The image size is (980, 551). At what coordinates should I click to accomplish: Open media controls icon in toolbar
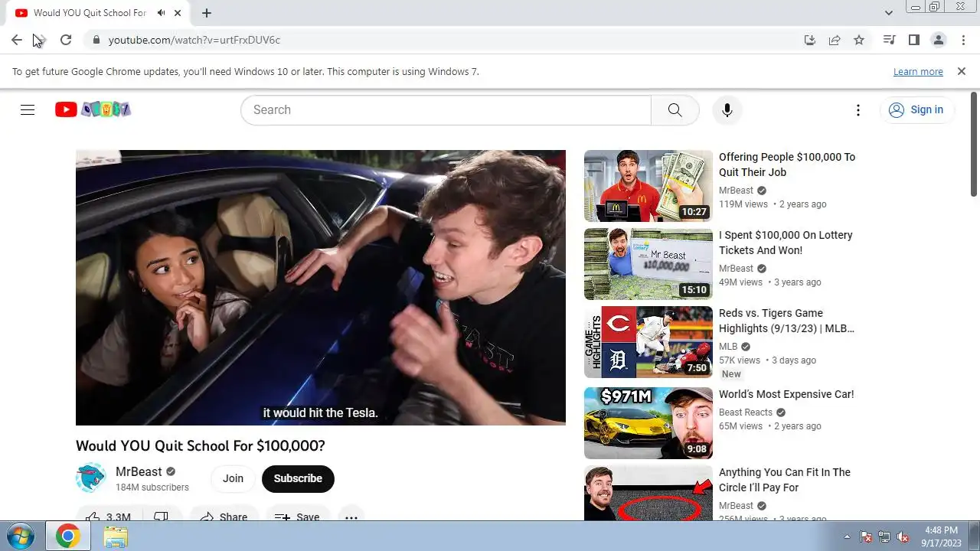[x=889, y=40]
